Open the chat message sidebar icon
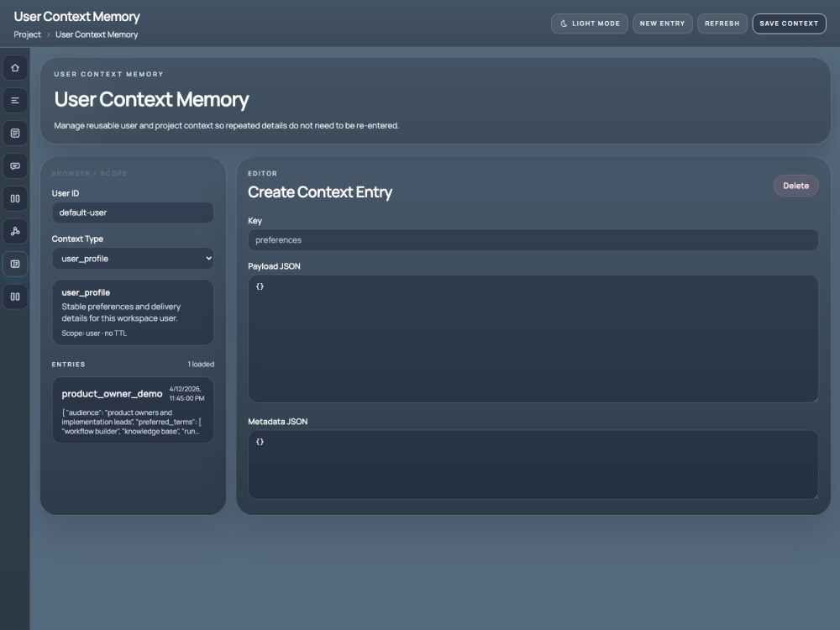 (15, 166)
